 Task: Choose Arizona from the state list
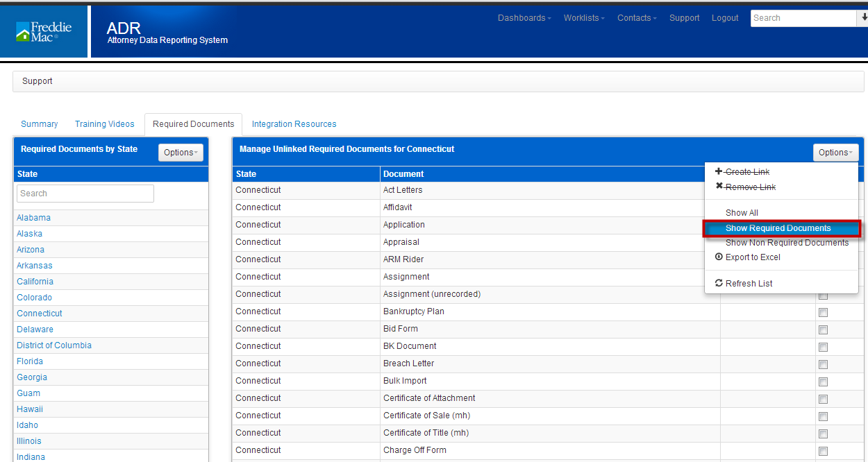[31, 250]
